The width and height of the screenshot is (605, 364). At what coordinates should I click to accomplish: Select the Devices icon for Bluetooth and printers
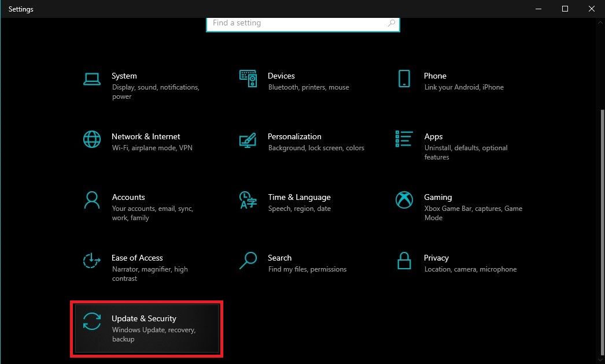coord(248,78)
